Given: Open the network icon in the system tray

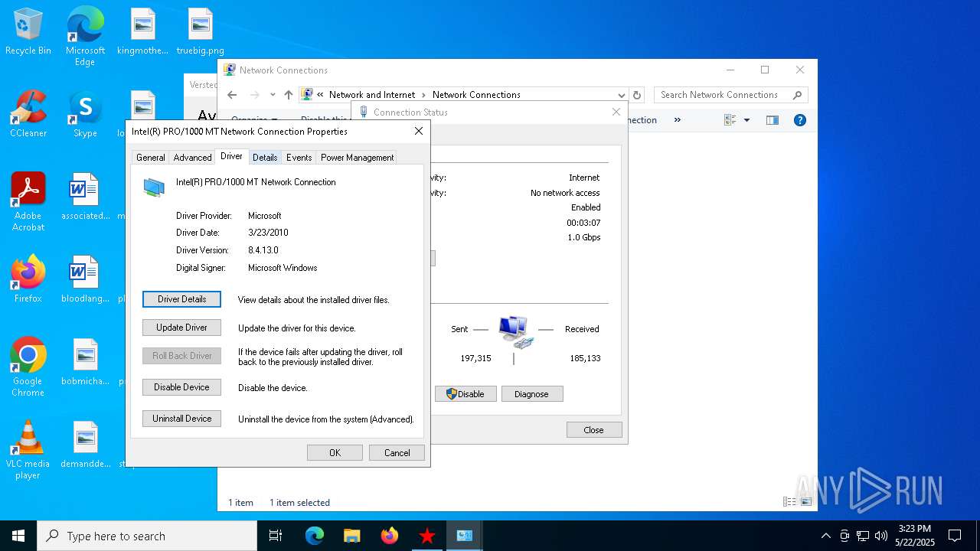Looking at the screenshot, I should pyautogui.click(x=863, y=536).
